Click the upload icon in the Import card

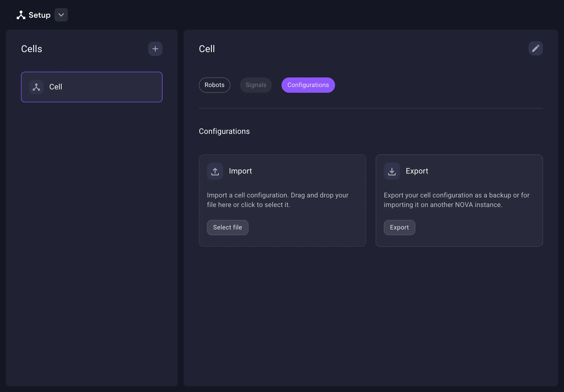coord(215,171)
